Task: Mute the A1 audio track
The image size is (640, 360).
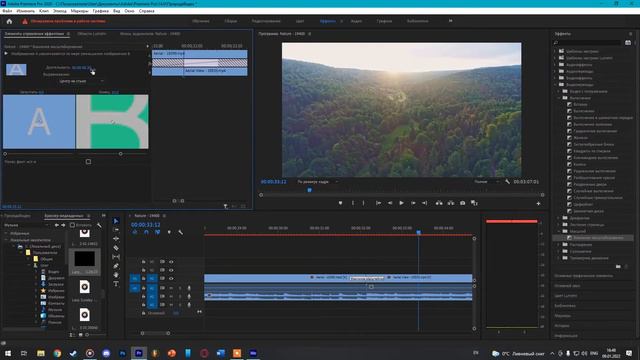Action: point(171,288)
